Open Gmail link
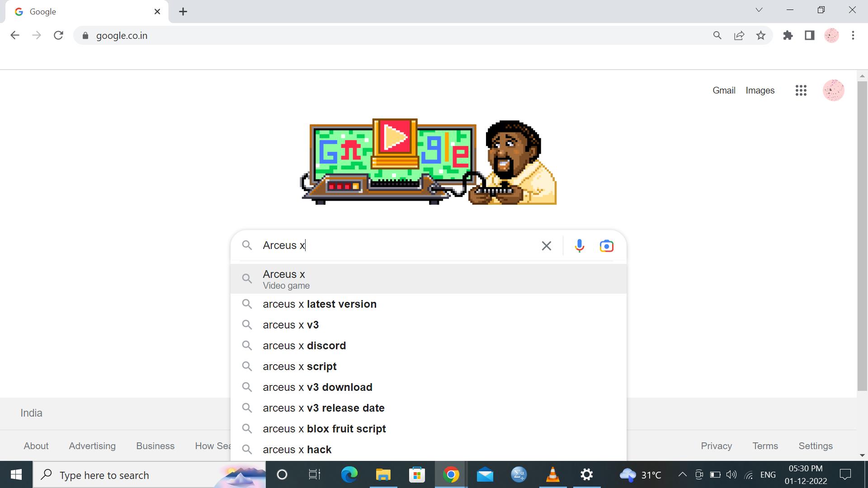This screenshot has width=868, height=488. (724, 90)
